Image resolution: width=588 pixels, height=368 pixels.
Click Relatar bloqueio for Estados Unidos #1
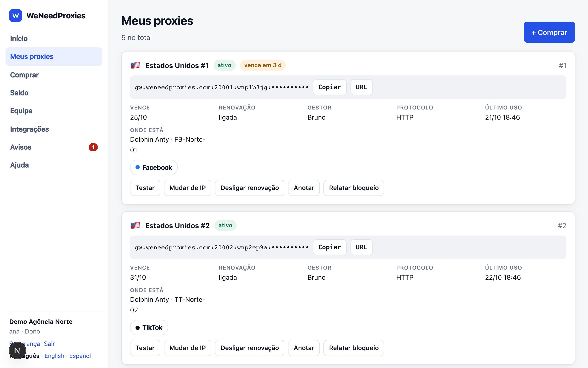354,188
